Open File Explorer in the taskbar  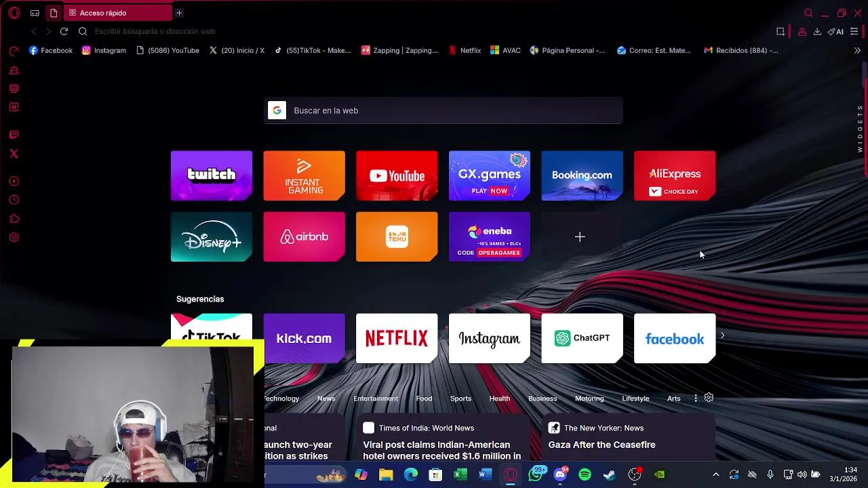pyautogui.click(x=386, y=474)
